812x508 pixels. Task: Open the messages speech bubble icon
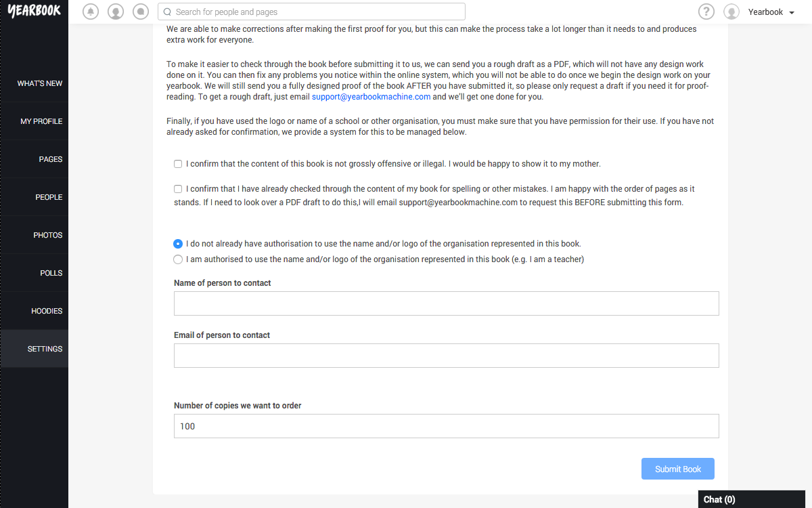(x=141, y=12)
